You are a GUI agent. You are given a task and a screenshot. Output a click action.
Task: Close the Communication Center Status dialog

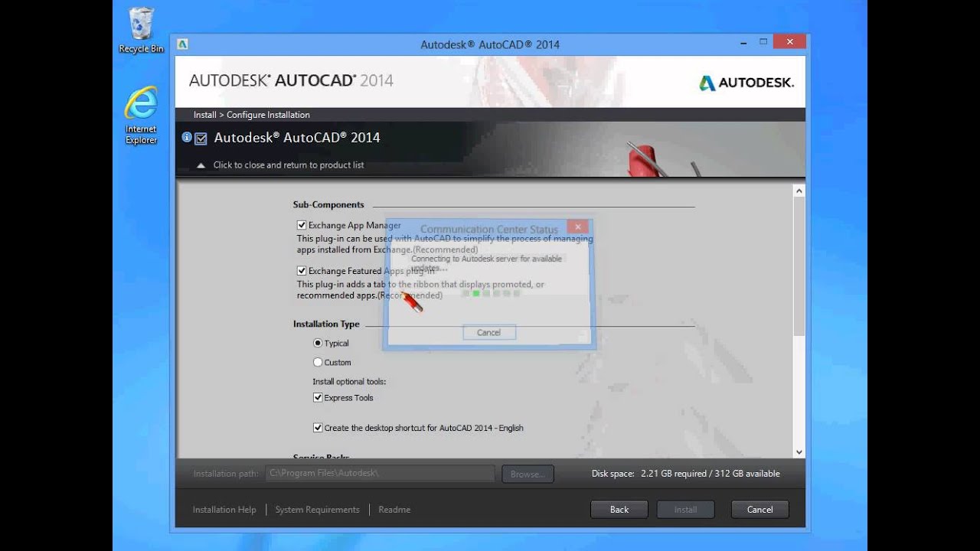pos(577,227)
